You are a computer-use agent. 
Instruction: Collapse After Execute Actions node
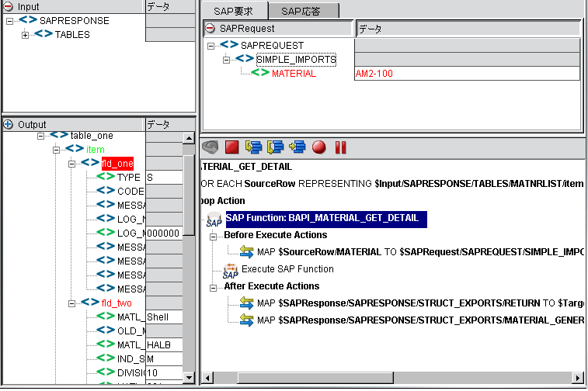click(213, 288)
